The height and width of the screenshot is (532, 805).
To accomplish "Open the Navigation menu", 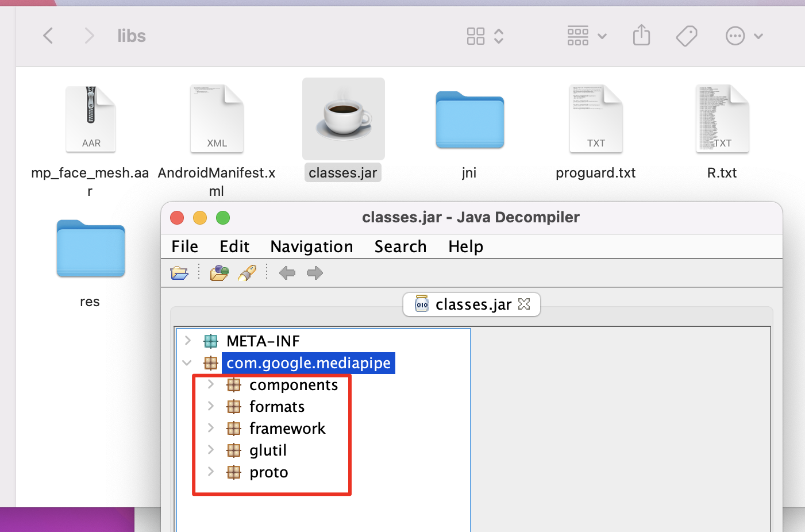I will tap(311, 246).
